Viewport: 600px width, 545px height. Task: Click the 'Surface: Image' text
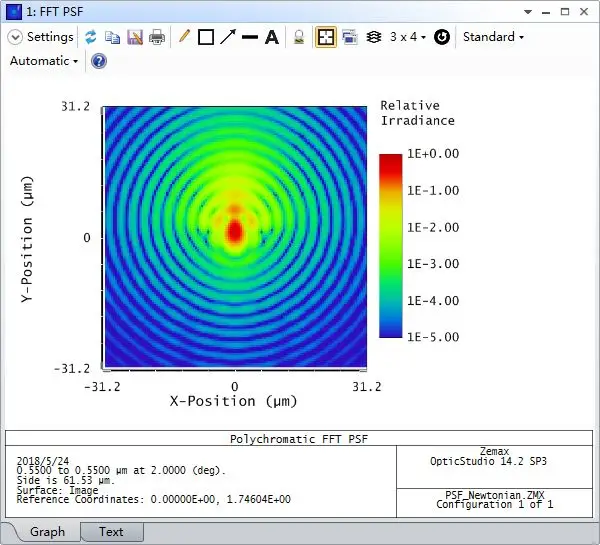point(57,490)
